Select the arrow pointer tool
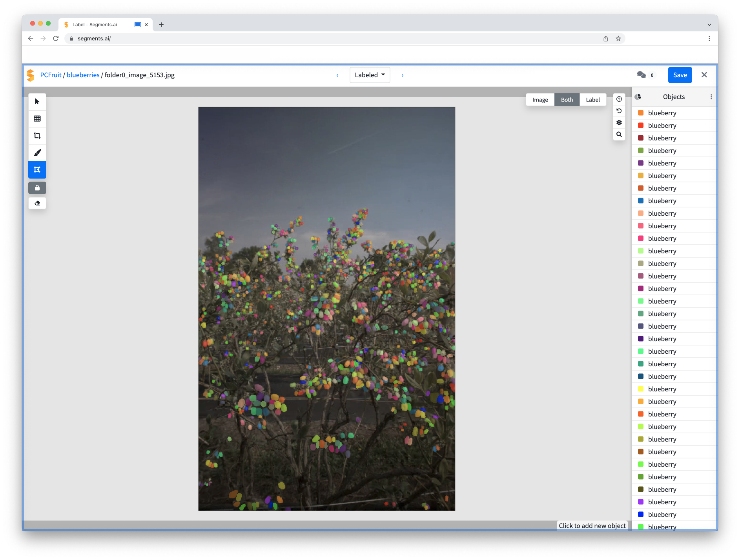Screen dimensions: 740x560 click(37, 101)
